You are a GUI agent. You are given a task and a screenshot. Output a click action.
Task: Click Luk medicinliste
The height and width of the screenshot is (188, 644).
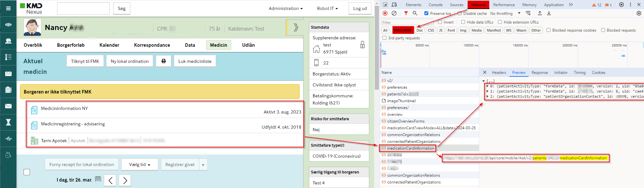195,61
